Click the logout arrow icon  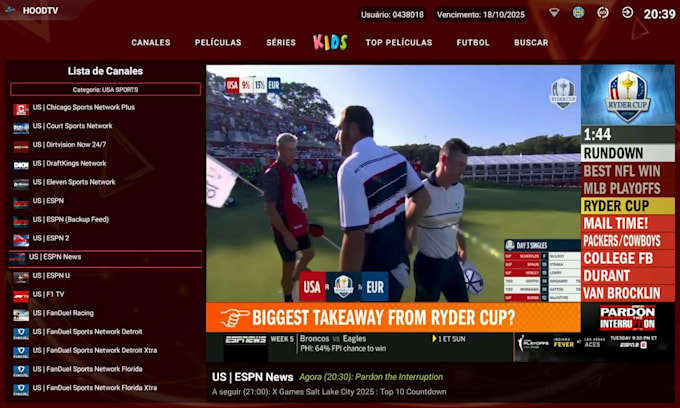coord(627,13)
